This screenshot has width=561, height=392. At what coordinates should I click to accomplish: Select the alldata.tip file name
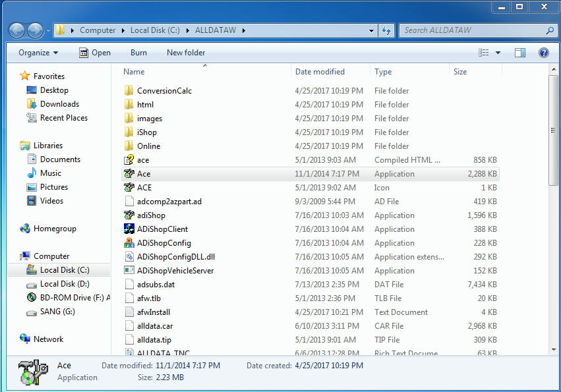coord(154,340)
